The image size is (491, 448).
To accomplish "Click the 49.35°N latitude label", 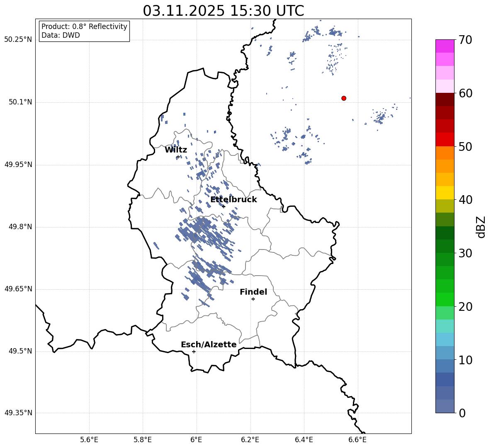I will coord(18,413).
